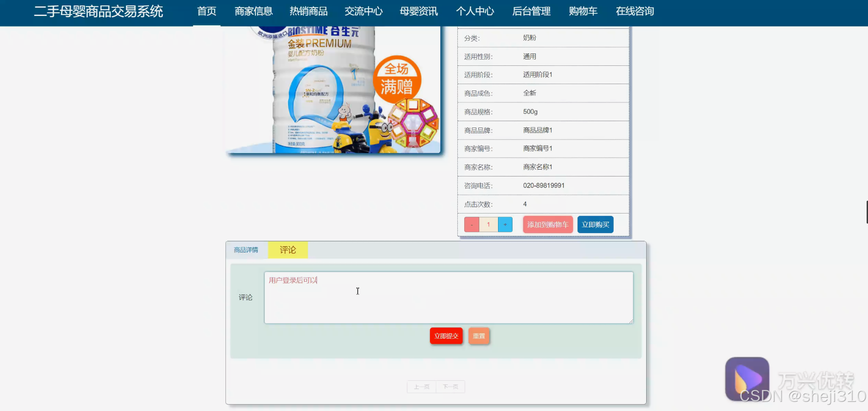Click the 通用 gender value
The width and height of the screenshot is (868, 411).
530,57
